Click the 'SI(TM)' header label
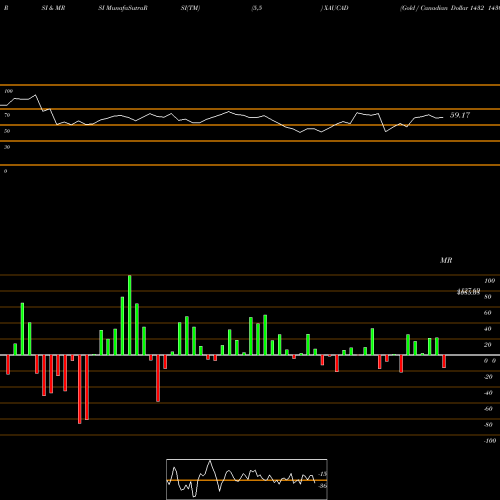Image resolution: width=500 pixels, height=500 pixels. (190, 8)
